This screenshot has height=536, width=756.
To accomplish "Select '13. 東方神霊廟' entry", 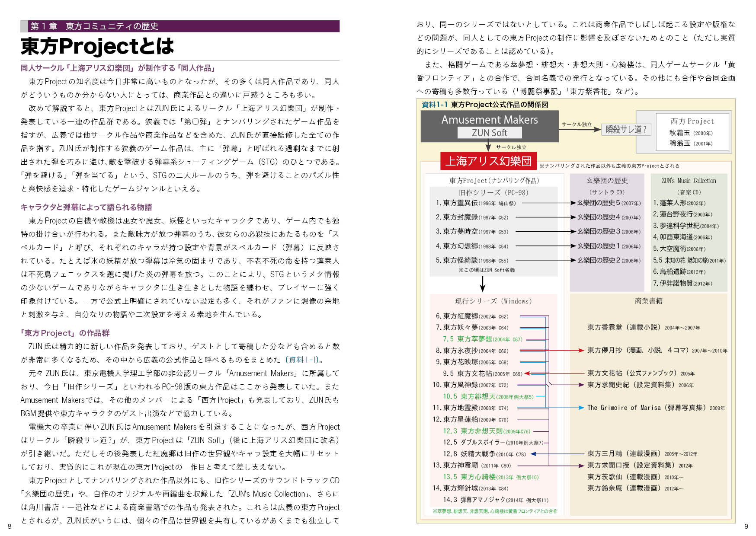I will pyautogui.click(x=471, y=466).
